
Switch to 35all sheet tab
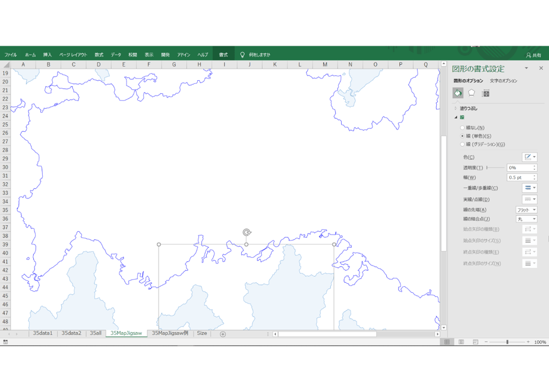coord(96,333)
